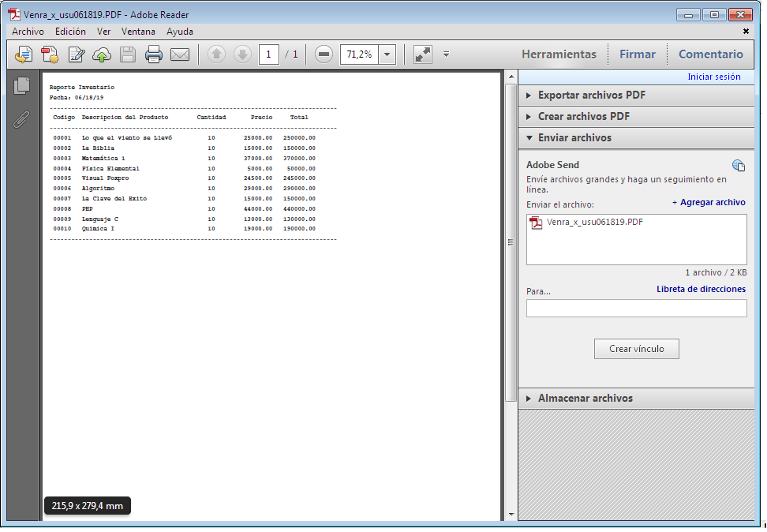Click the 440000.00 total value
Image resolution: width=767 pixels, height=532 pixels.
pyautogui.click(x=299, y=209)
